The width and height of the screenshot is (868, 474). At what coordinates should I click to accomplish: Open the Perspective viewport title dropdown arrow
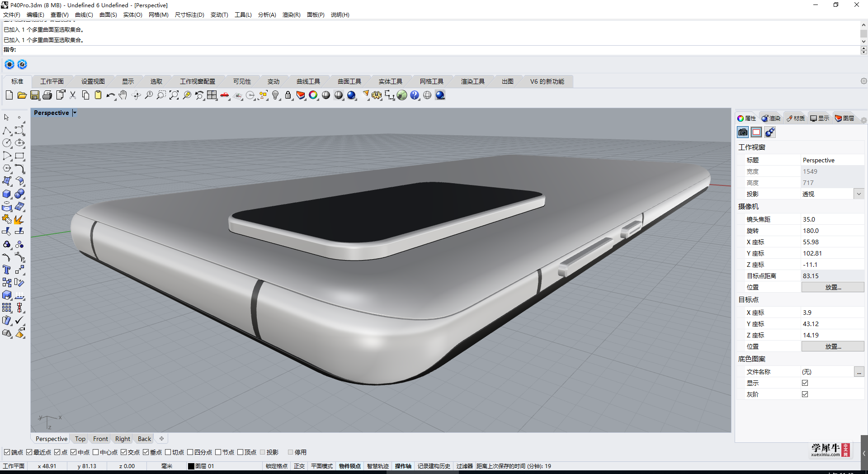coord(75,113)
